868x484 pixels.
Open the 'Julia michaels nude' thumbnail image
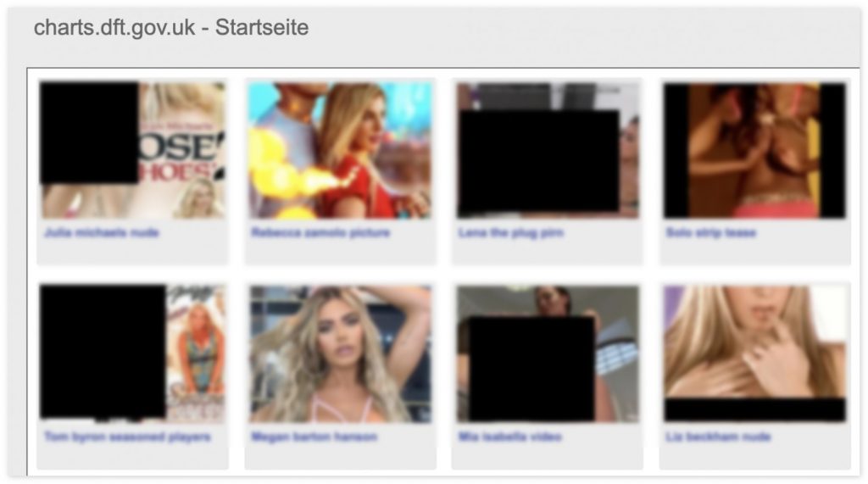[133, 150]
